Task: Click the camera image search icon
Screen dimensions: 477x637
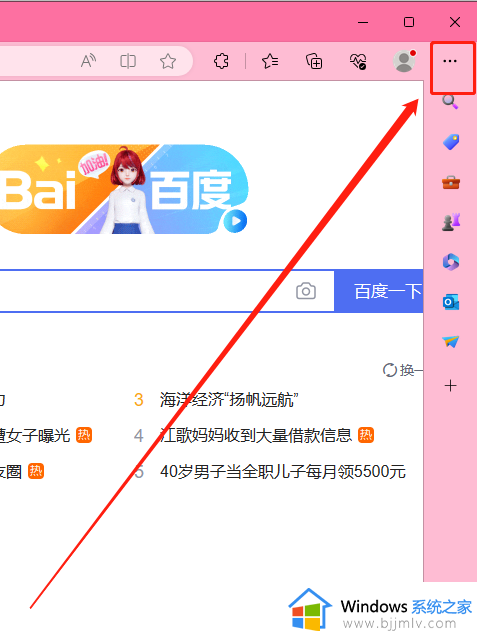Action: tap(306, 291)
